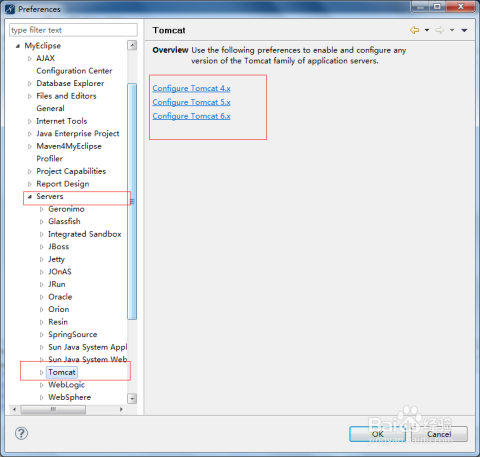This screenshot has height=457, width=480.
Task: Collapse the Servers tree node
Action: (30, 197)
